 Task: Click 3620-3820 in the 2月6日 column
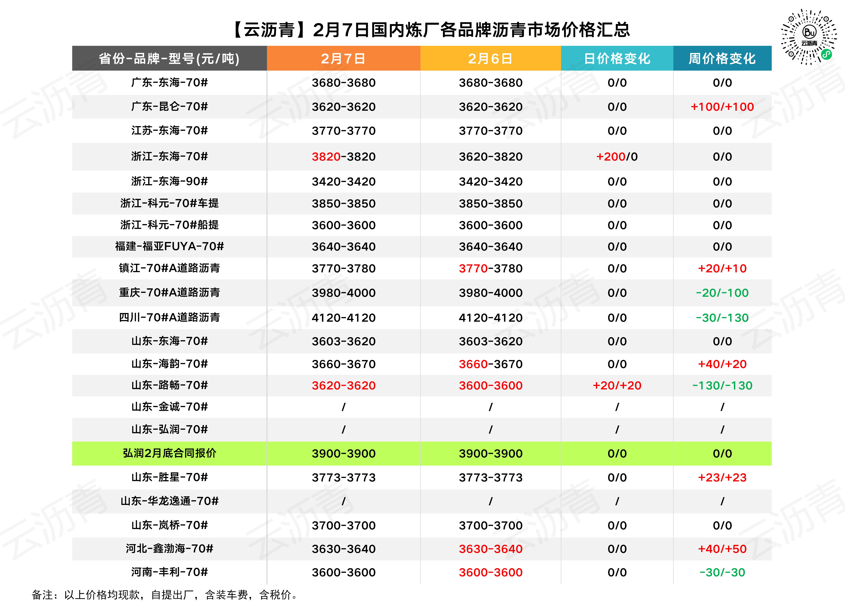pyautogui.click(x=491, y=157)
